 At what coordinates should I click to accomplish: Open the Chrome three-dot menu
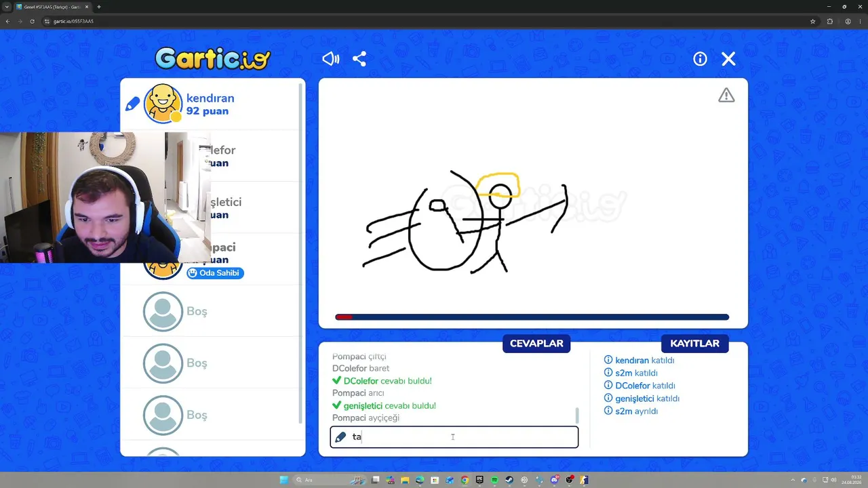861,21
